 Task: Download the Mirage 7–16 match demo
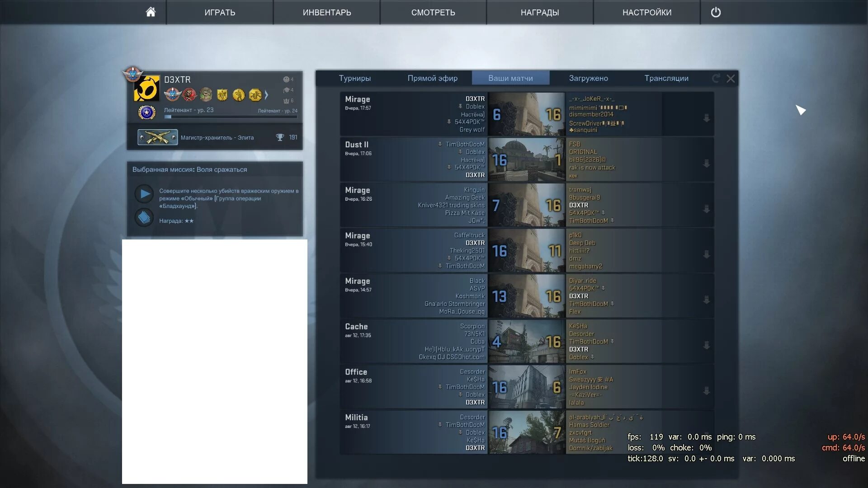click(706, 209)
